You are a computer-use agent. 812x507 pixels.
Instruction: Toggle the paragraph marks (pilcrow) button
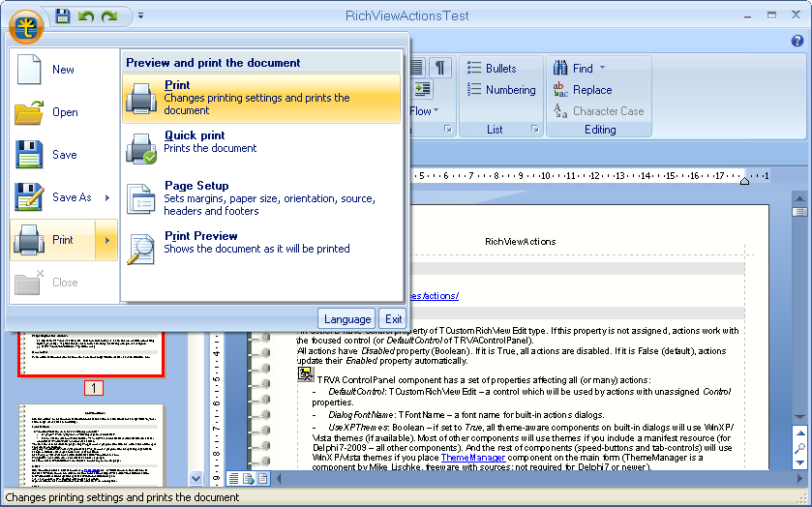(440, 67)
